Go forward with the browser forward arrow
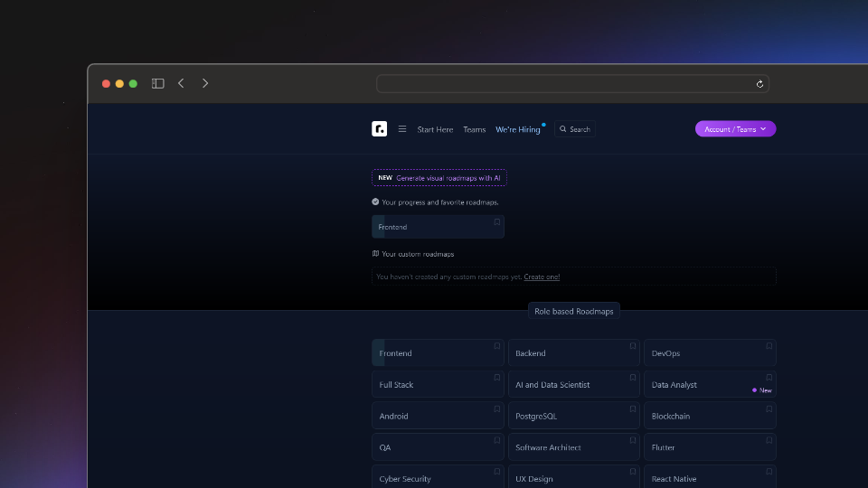This screenshot has height=488, width=868. pos(205,83)
